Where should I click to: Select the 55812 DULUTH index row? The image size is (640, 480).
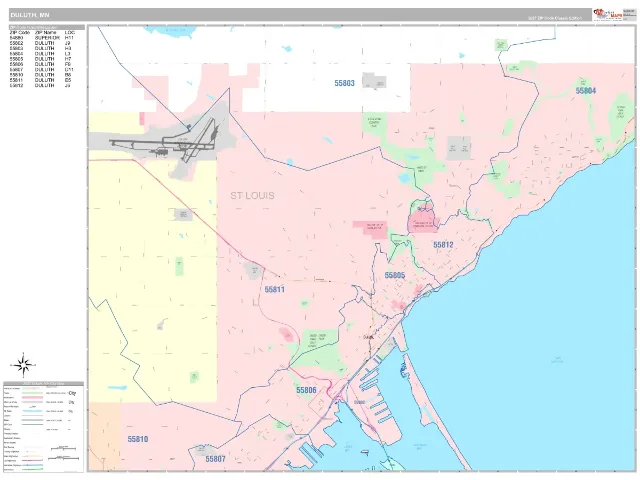pyautogui.click(x=42, y=86)
